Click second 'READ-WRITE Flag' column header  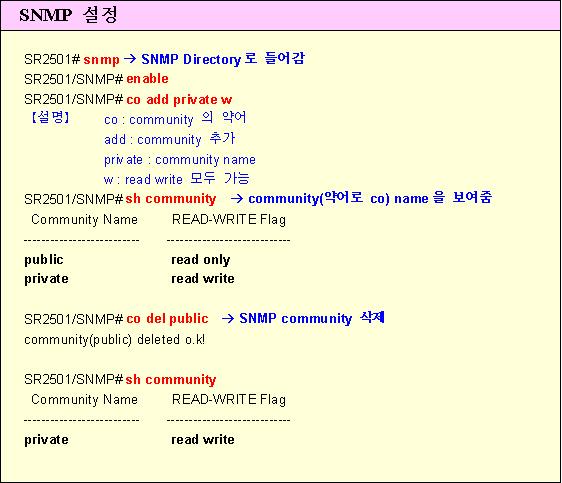pos(229,400)
